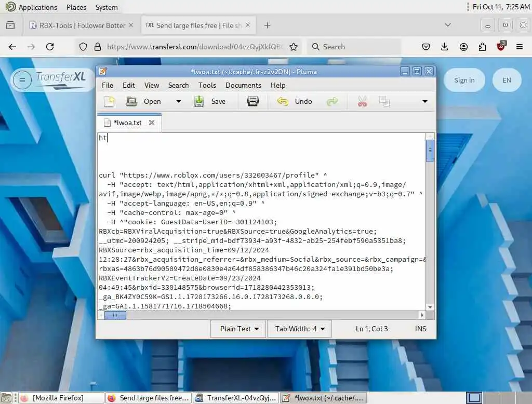The width and height of the screenshot is (532, 404).
Task: Click the tracking protection shield icon
Action: pos(83,47)
